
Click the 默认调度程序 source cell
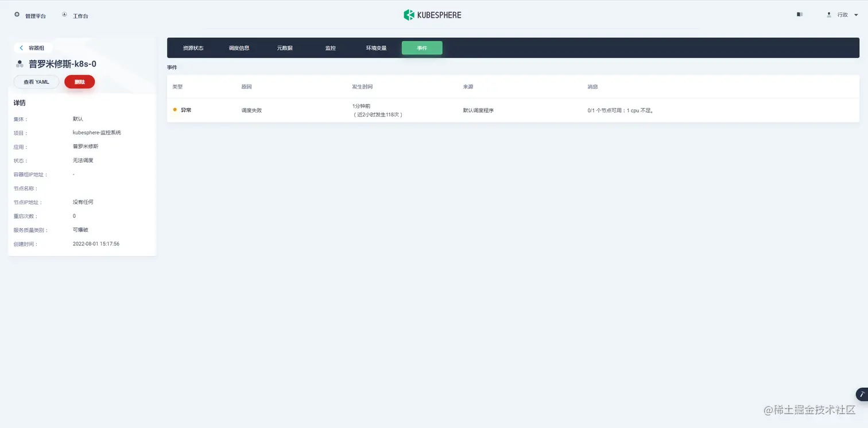pos(478,110)
